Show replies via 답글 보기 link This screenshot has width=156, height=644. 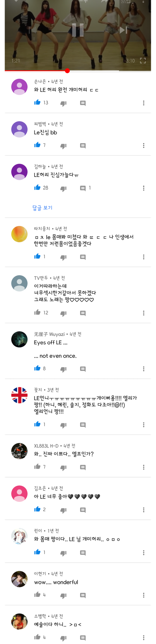(x=42, y=208)
